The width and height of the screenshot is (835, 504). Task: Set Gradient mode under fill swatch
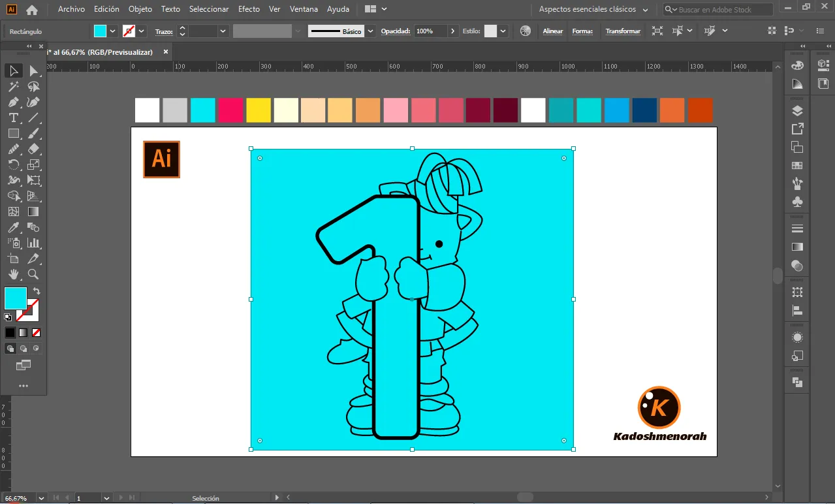tap(24, 332)
